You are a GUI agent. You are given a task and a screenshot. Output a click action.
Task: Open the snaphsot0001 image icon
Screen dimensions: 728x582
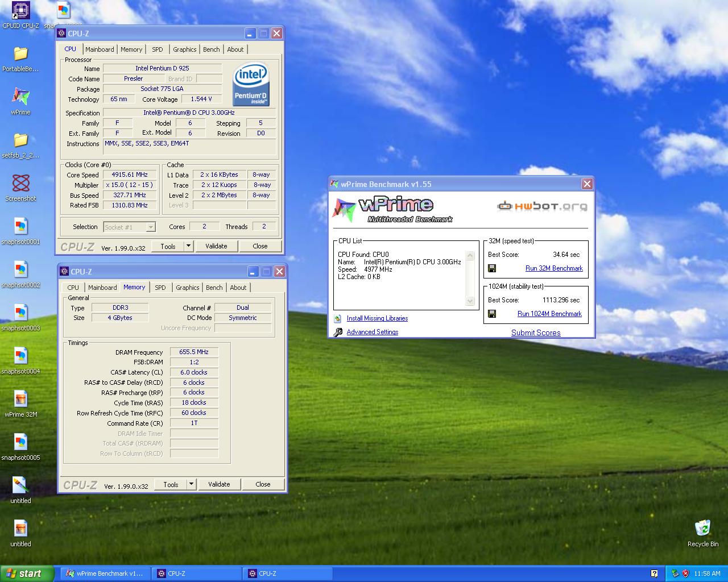click(20, 227)
